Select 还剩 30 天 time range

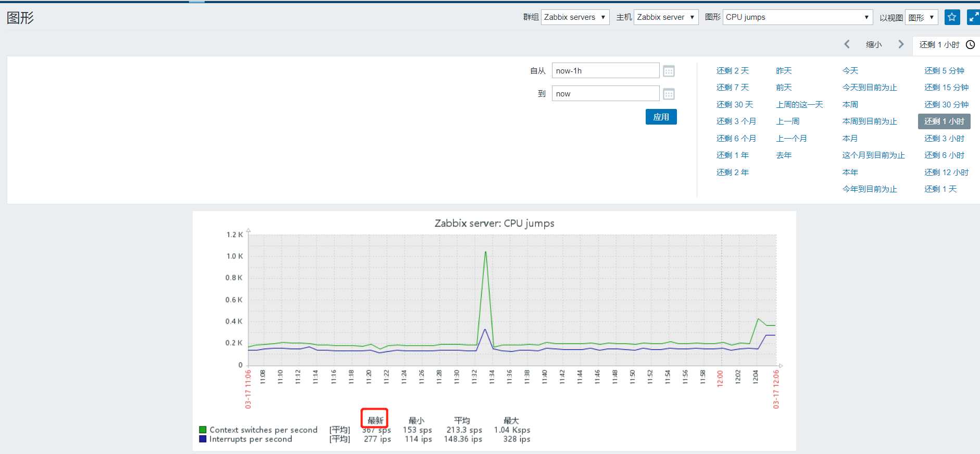click(735, 105)
